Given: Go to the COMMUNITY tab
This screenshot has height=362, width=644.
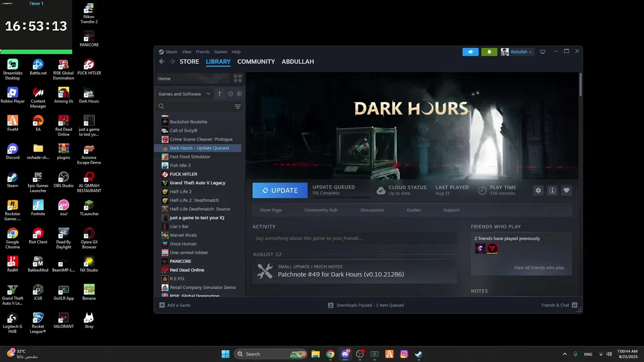Looking at the screenshot, I should click(x=256, y=61).
